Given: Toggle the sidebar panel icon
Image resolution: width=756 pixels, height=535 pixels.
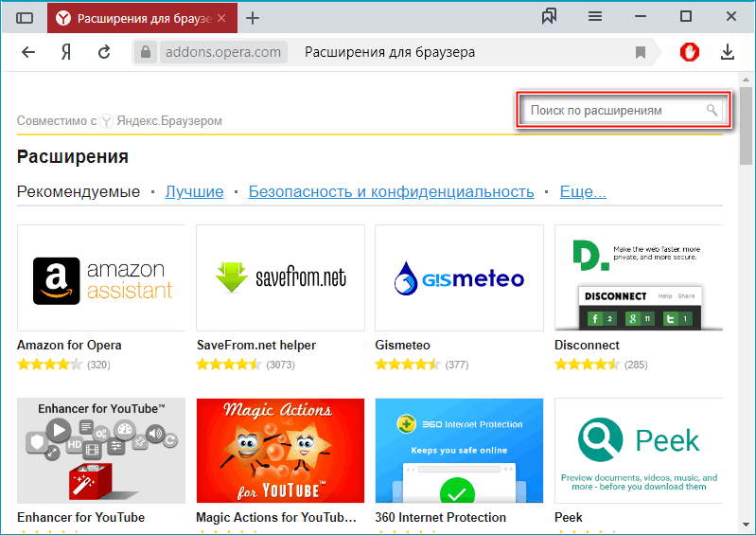Looking at the screenshot, I should tap(25, 18).
